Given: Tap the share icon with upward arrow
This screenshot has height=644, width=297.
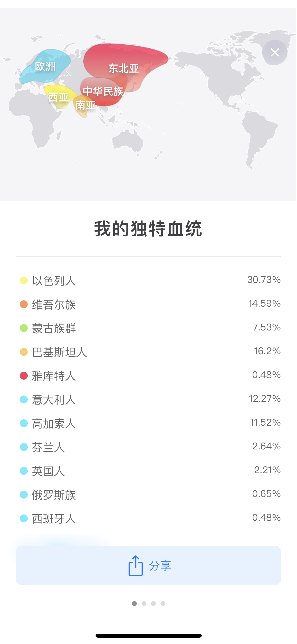Looking at the screenshot, I should (135, 565).
